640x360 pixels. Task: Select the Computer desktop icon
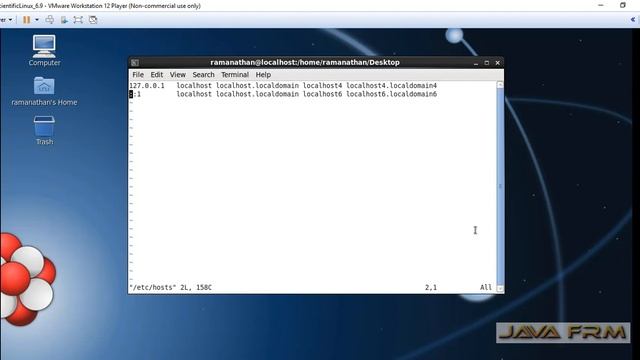click(x=44, y=50)
